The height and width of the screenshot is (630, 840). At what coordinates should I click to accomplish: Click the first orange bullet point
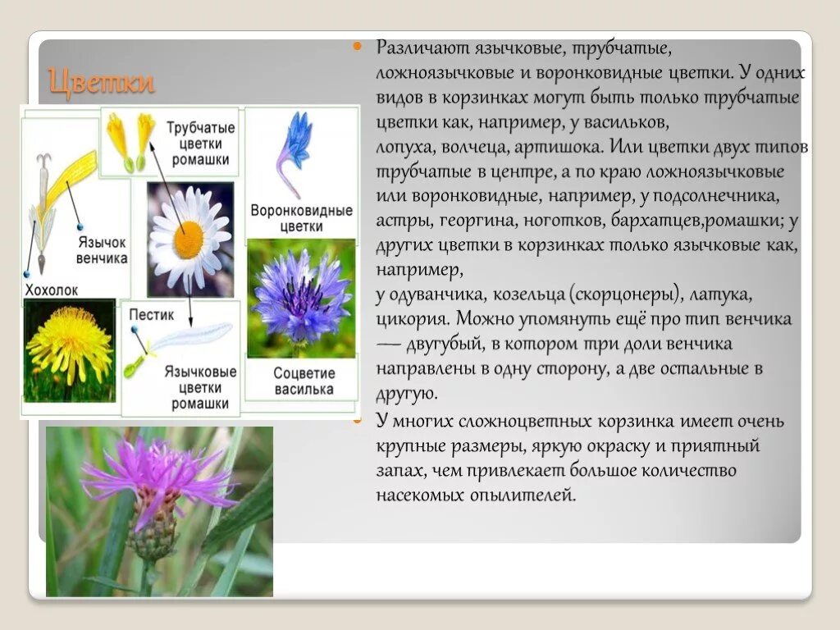click(x=358, y=47)
